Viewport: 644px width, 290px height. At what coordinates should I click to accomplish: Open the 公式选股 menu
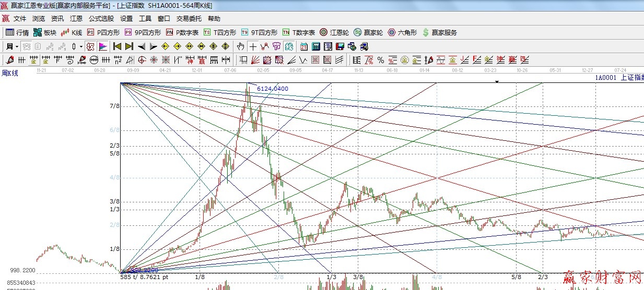[101, 18]
